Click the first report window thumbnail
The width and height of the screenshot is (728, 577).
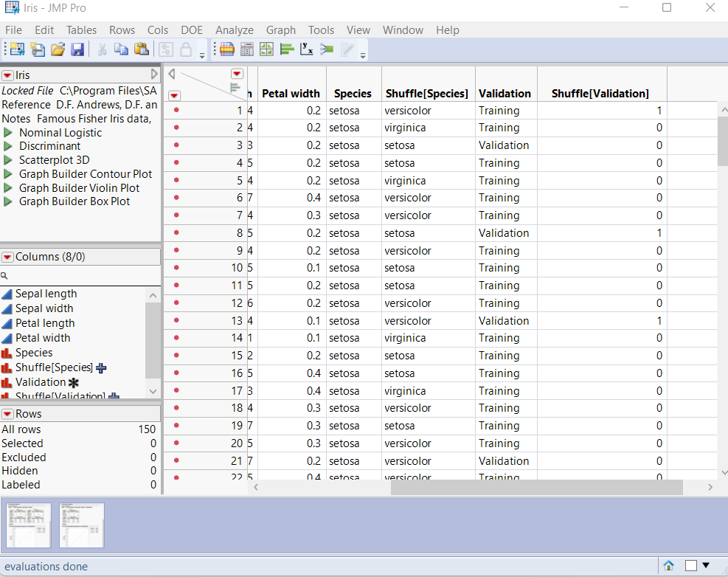(x=29, y=525)
